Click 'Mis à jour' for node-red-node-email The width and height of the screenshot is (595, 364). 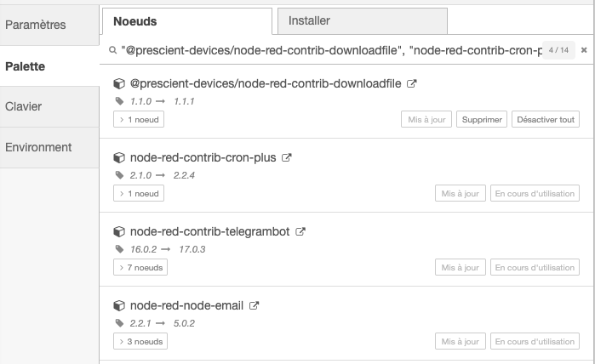pyautogui.click(x=461, y=341)
